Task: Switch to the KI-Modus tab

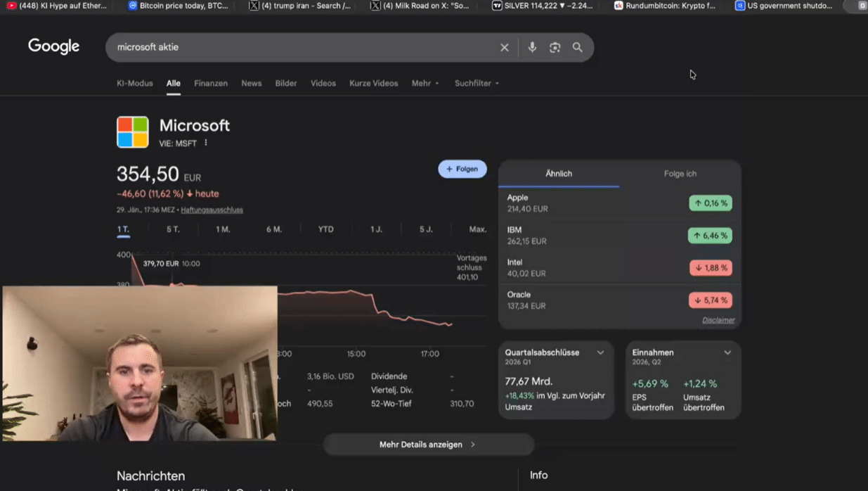Action: pyautogui.click(x=134, y=83)
